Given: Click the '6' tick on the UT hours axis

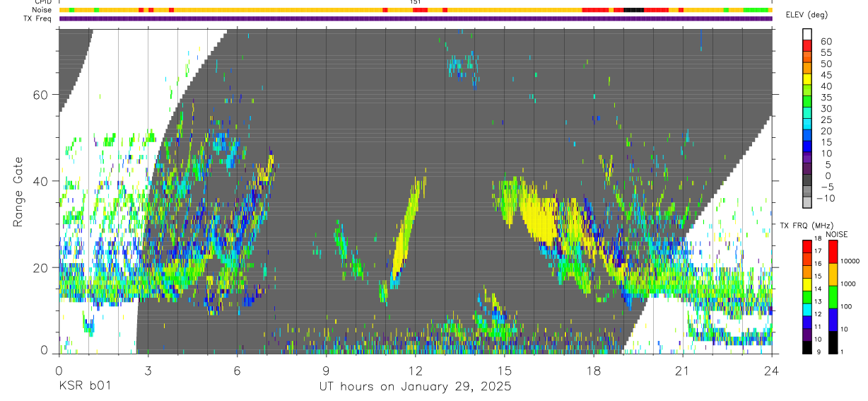Looking at the screenshot, I should pos(237,370).
